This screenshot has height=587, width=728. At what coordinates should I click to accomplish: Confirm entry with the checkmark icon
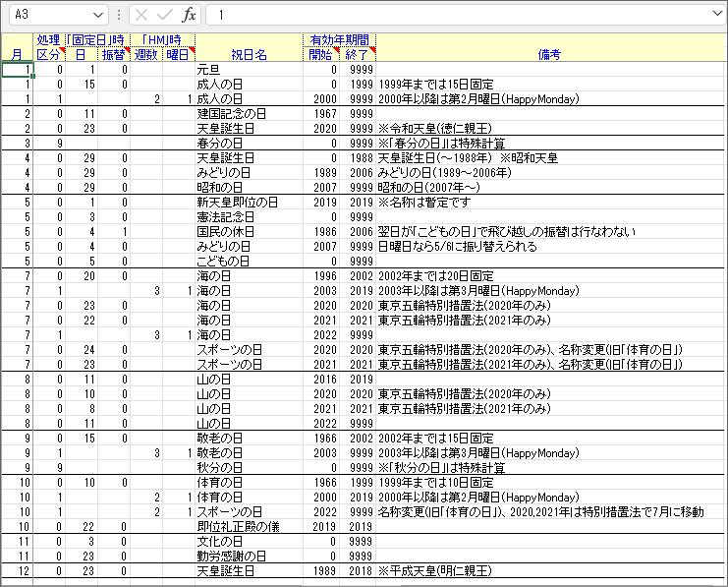tap(164, 16)
